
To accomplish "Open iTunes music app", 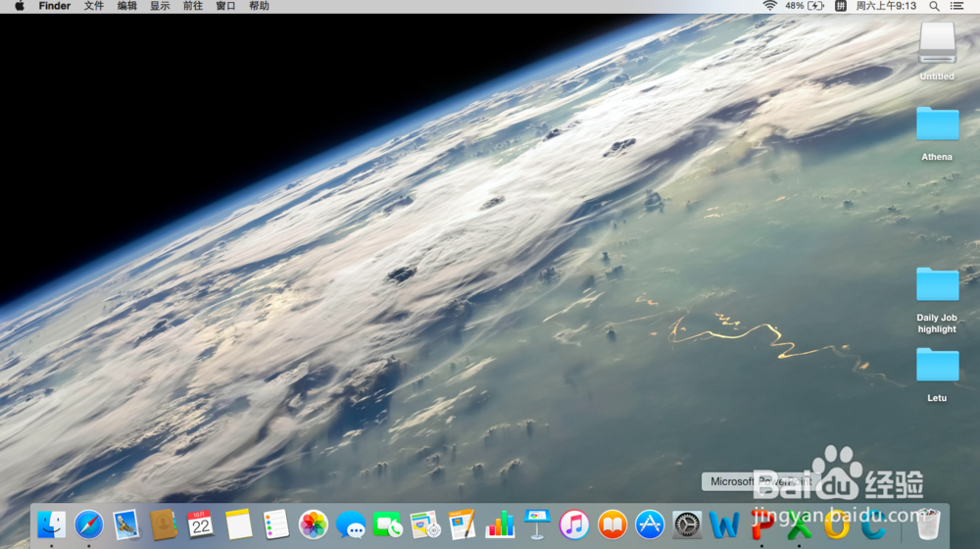I will [574, 524].
